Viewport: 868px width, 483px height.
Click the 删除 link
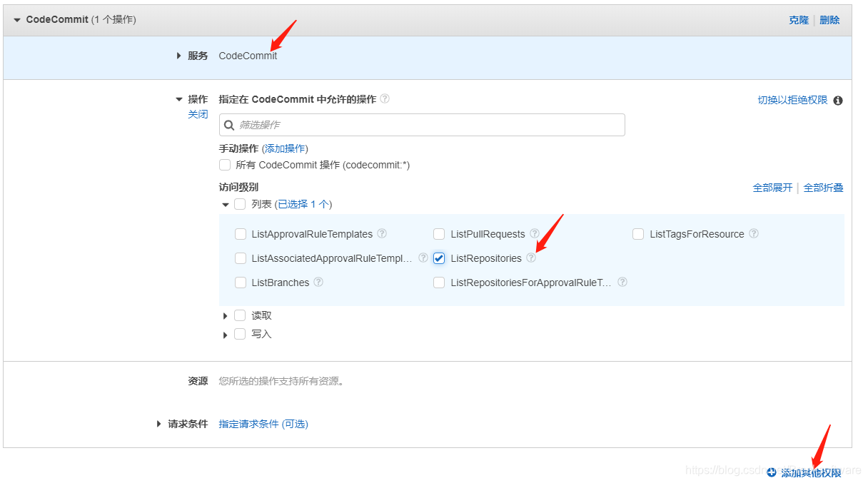point(829,20)
